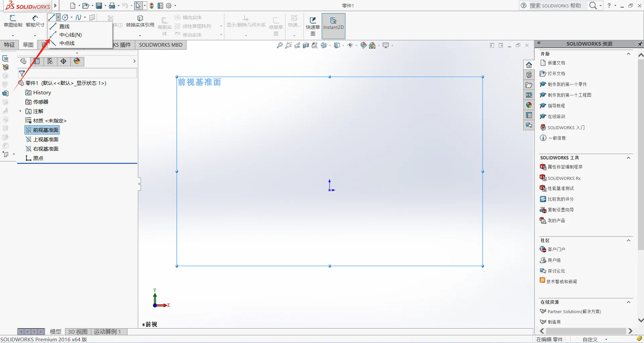Collapse the 在线资源 section
This screenshot has width=644, height=343.
pos(629,302)
